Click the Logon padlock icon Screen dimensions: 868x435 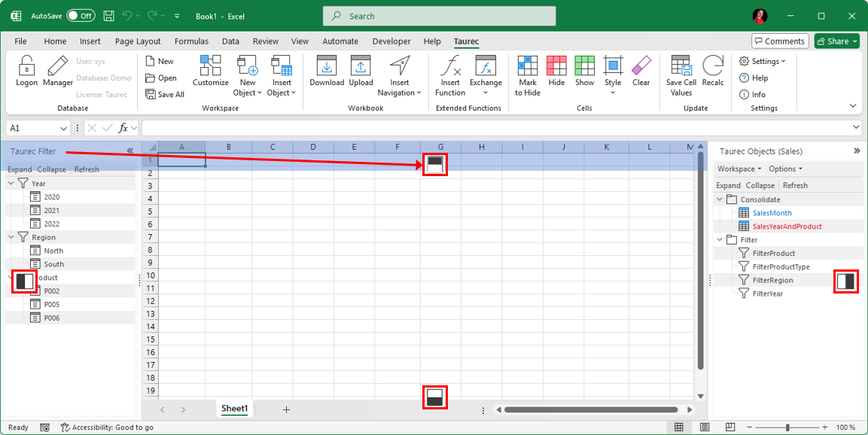26,66
